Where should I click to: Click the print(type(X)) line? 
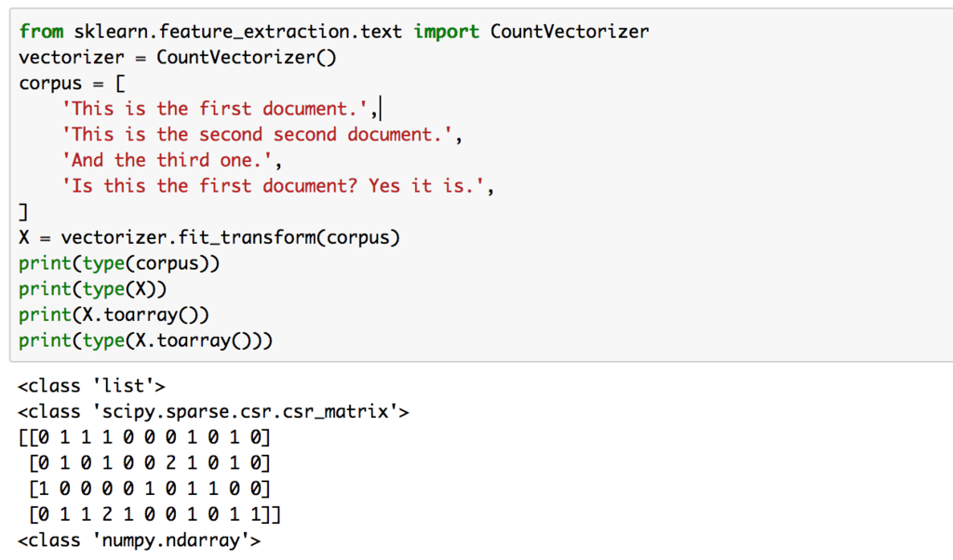[x=92, y=289]
